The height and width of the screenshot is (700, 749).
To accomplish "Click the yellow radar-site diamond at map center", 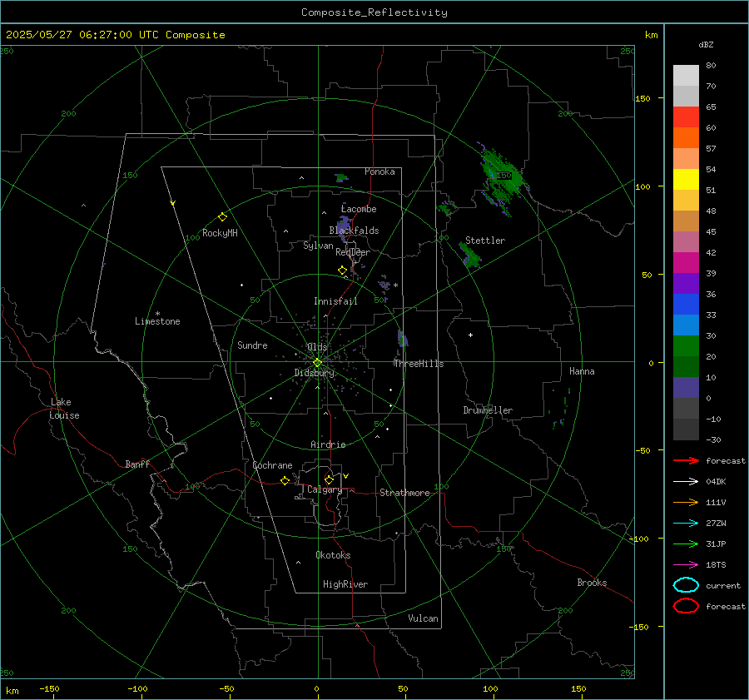I will 317,363.
